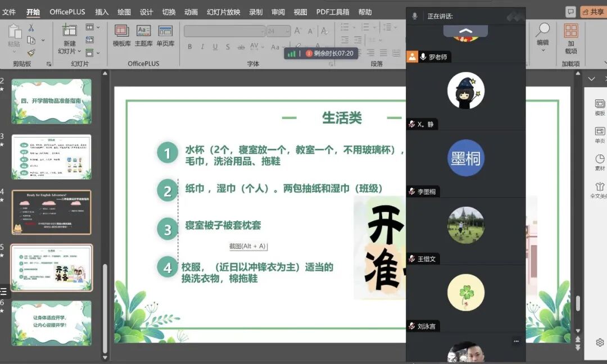
Task: Collapse the meeting participants panel upward
Action: pyautogui.click(x=465, y=31)
